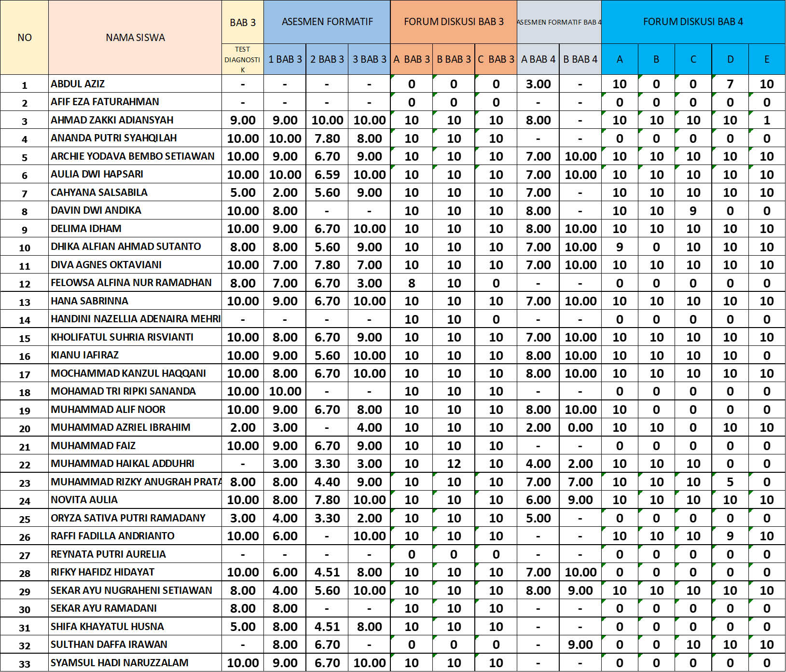
Task: Select the MUHAMMAD FAIZ name cell
Action: tap(135, 446)
